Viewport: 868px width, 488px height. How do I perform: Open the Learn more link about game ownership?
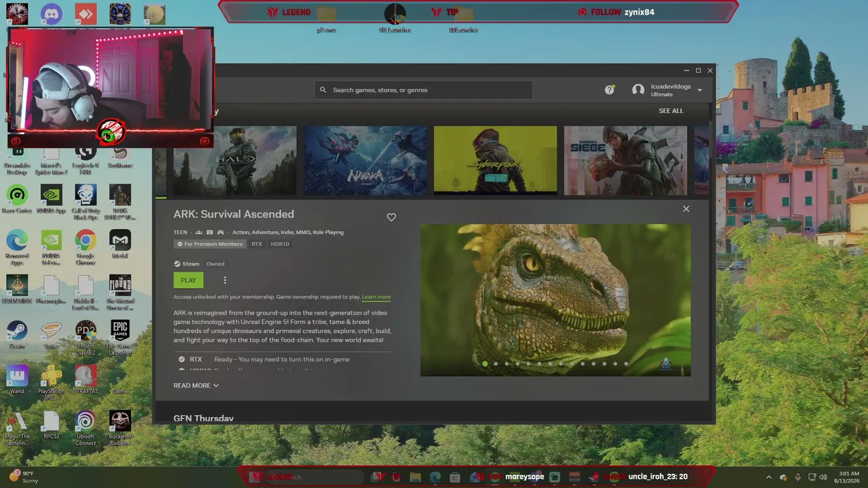point(376,297)
